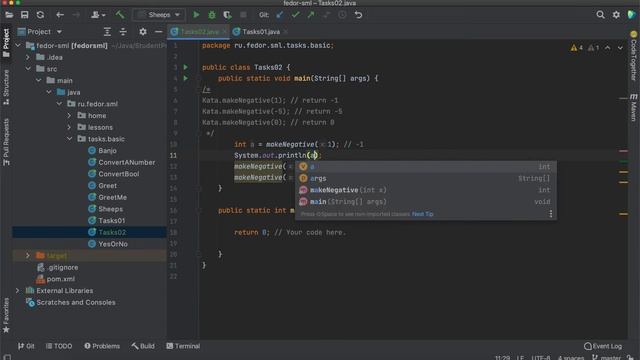Screen dimensions: 640x360
Task: Open Project panel options gear
Action: coord(143,32)
